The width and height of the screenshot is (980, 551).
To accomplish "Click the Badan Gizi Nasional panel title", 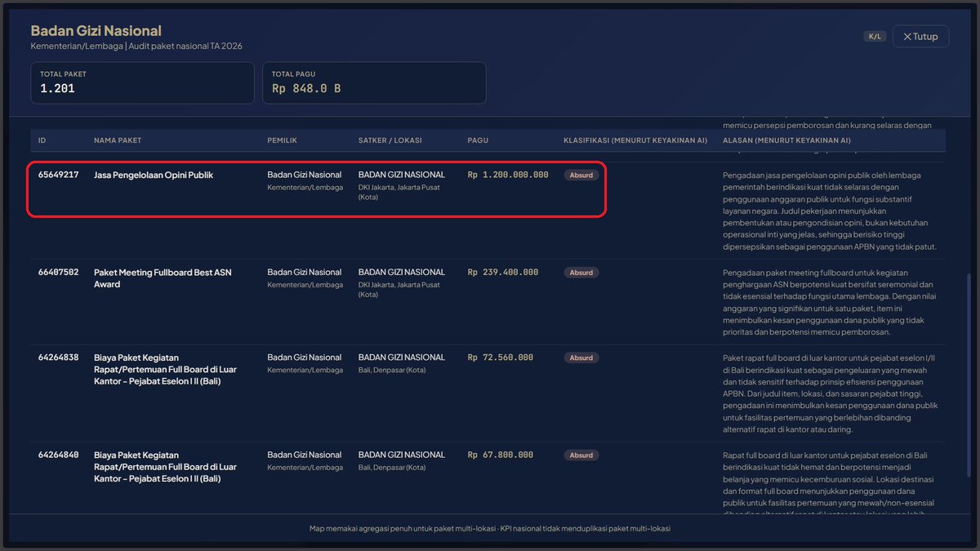I will click(x=96, y=30).
